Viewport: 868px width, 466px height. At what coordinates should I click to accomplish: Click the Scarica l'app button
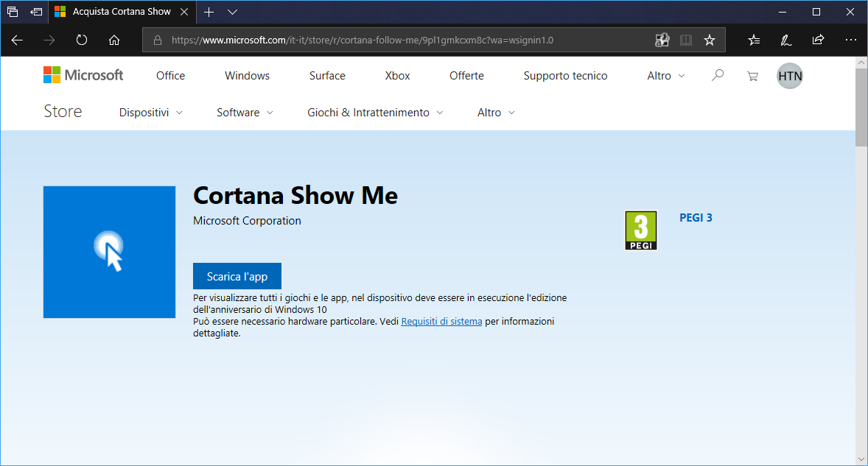(x=237, y=275)
